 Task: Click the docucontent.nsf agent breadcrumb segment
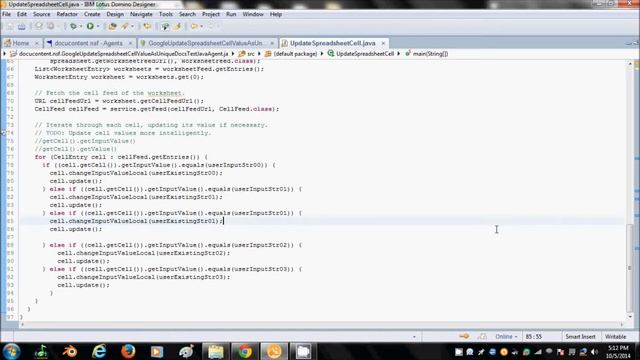pyautogui.click(x=119, y=54)
